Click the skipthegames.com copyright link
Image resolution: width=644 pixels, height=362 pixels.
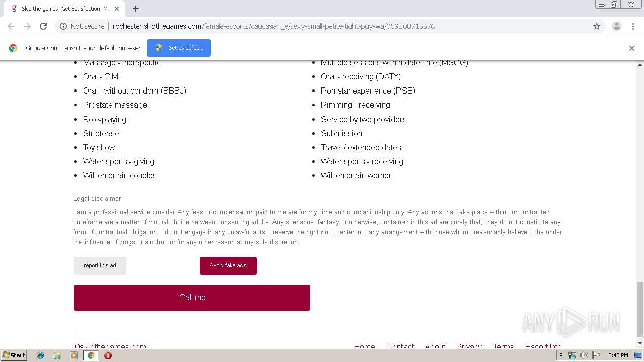[x=110, y=346]
